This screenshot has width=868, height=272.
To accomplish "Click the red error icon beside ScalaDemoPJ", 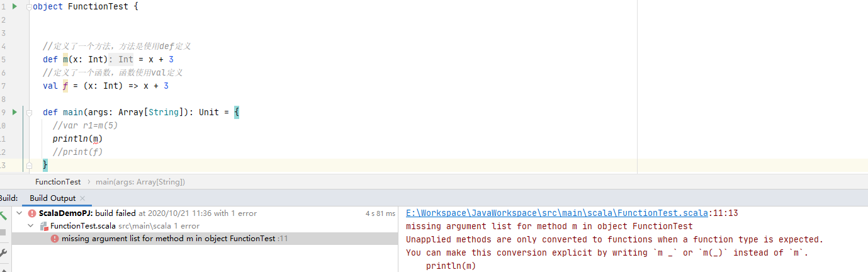I will pos(32,213).
